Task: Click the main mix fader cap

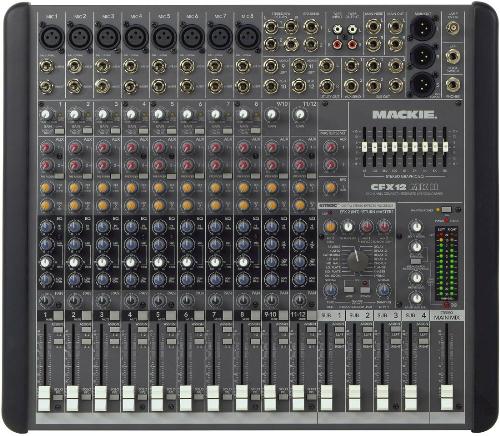Action: (447, 398)
